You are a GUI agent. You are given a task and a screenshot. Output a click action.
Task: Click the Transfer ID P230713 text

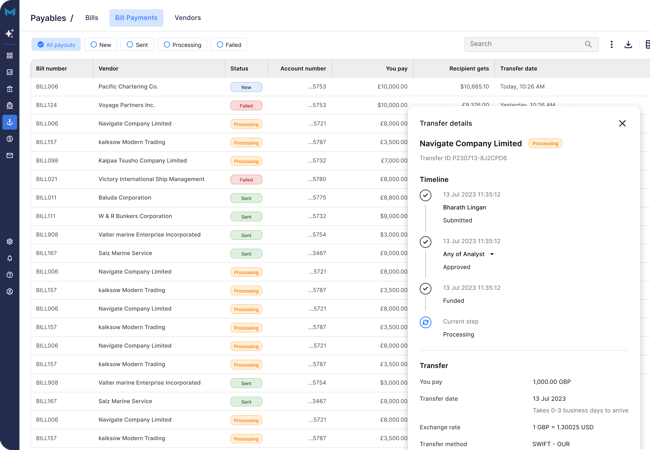463,158
